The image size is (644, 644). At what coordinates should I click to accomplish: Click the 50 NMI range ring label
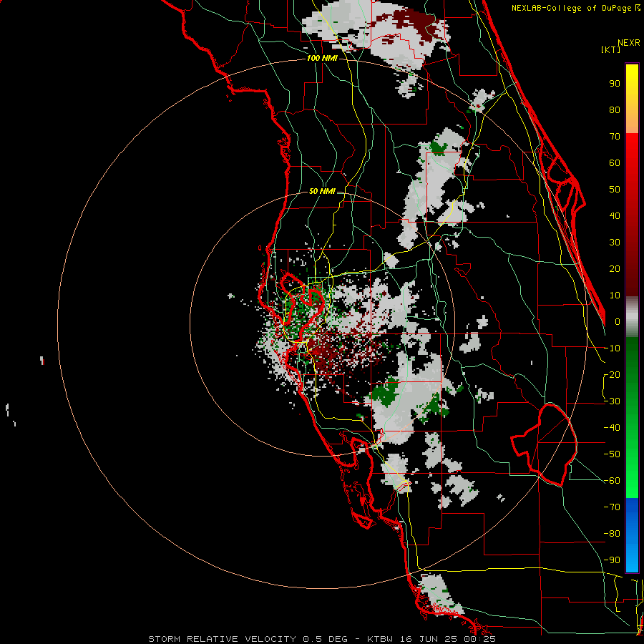coord(322,191)
